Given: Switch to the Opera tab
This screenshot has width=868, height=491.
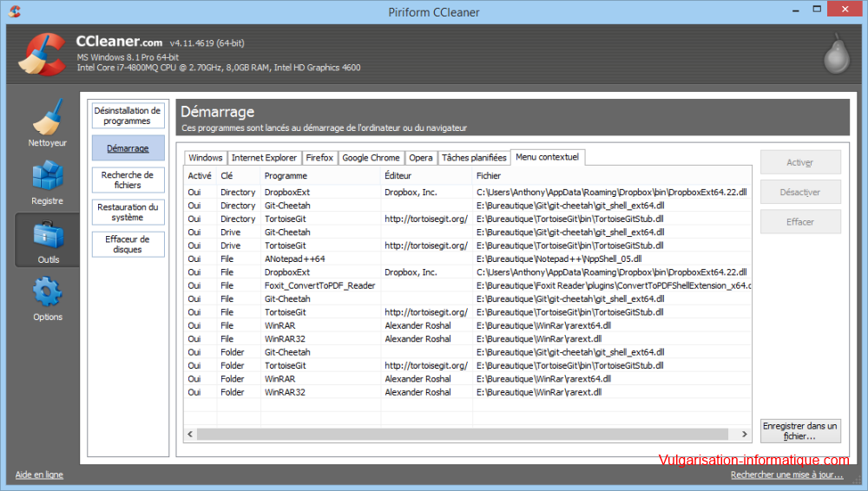Looking at the screenshot, I should coord(421,158).
